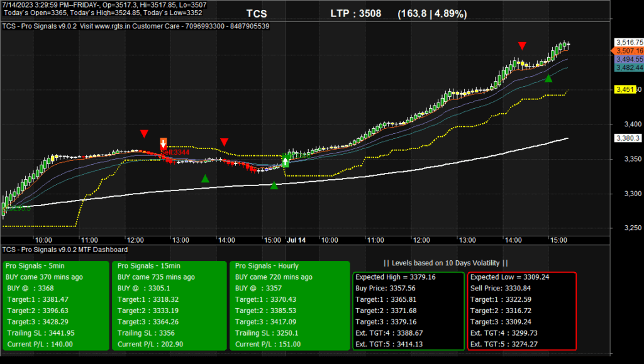Viewport: 644px width, 364px height.
Task: Click the green up triangle under Jul 14 afternoon candles
Action: (548, 78)
